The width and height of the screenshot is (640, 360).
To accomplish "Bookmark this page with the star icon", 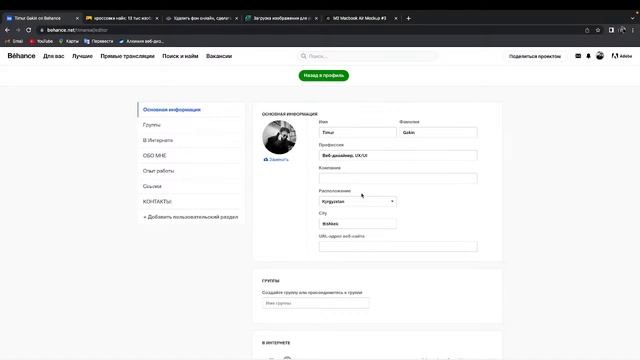I will (x=598, y=30).
